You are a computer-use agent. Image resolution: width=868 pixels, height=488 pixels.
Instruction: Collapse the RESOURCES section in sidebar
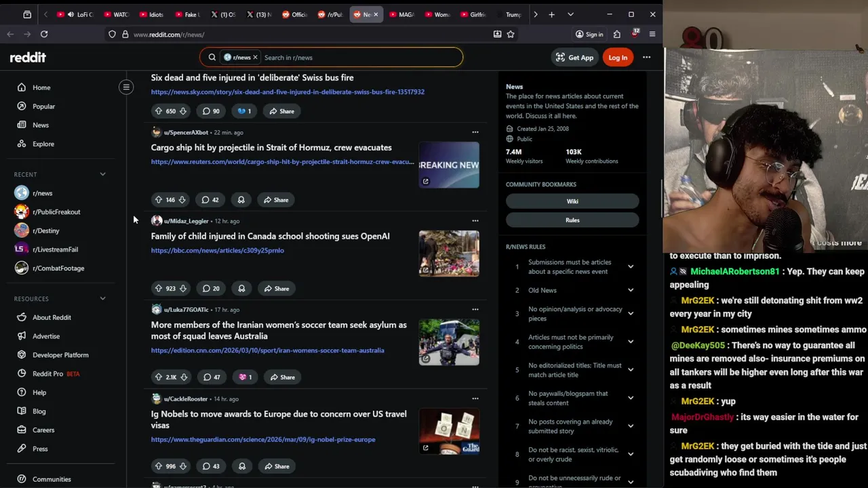coord(102,298)
